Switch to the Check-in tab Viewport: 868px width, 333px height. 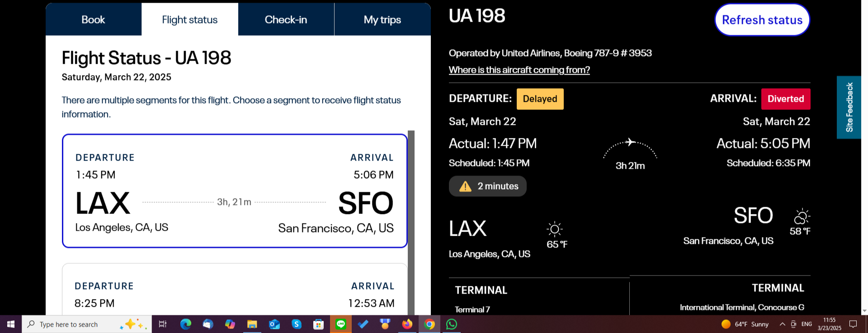point(286,19)
